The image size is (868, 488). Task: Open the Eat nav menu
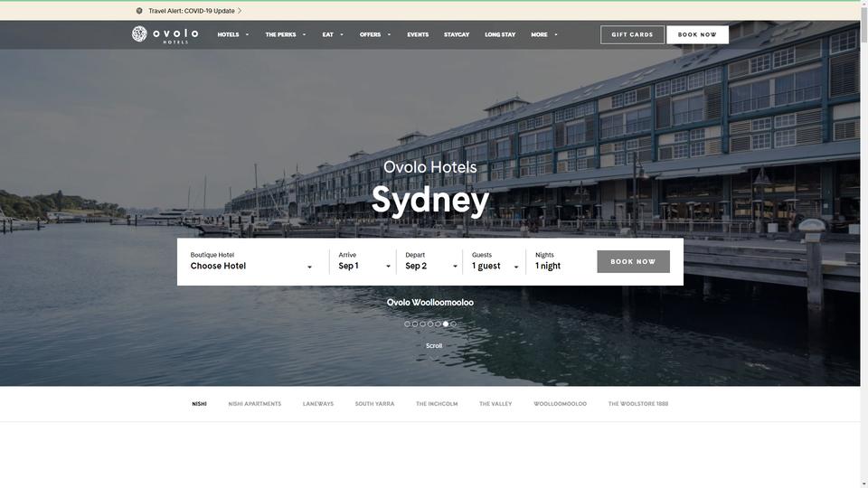coord(327,34)
